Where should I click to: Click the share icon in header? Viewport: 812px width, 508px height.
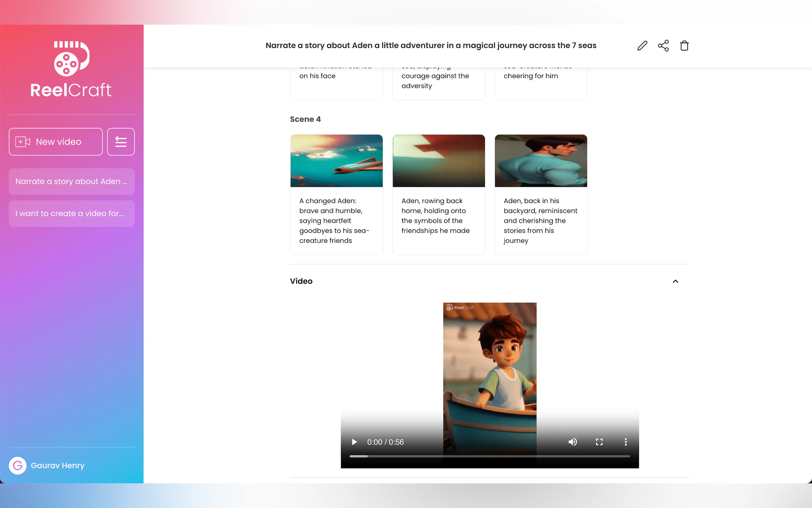tap(663, 46)
